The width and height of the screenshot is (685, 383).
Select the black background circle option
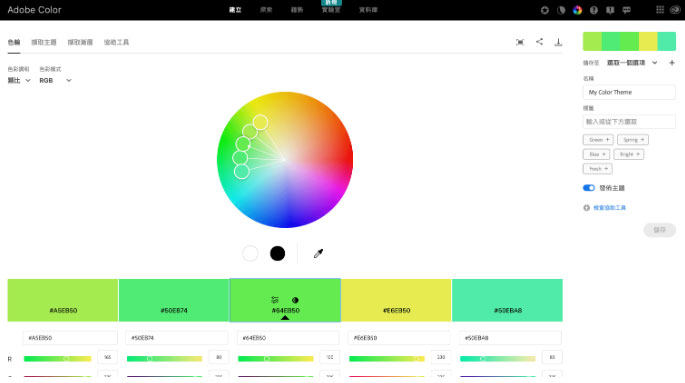pos(277,253)
